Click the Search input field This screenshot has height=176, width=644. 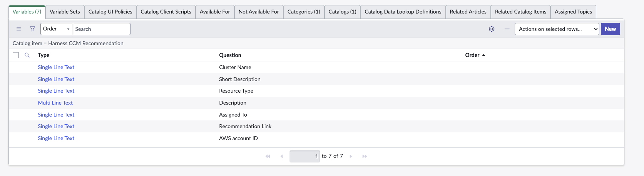(102, 29)
